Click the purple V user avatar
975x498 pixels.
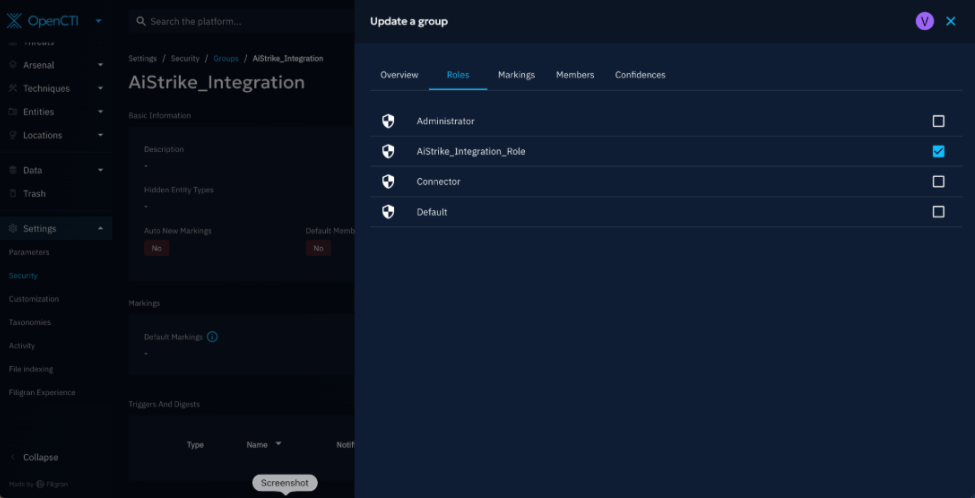pos(925,21)
